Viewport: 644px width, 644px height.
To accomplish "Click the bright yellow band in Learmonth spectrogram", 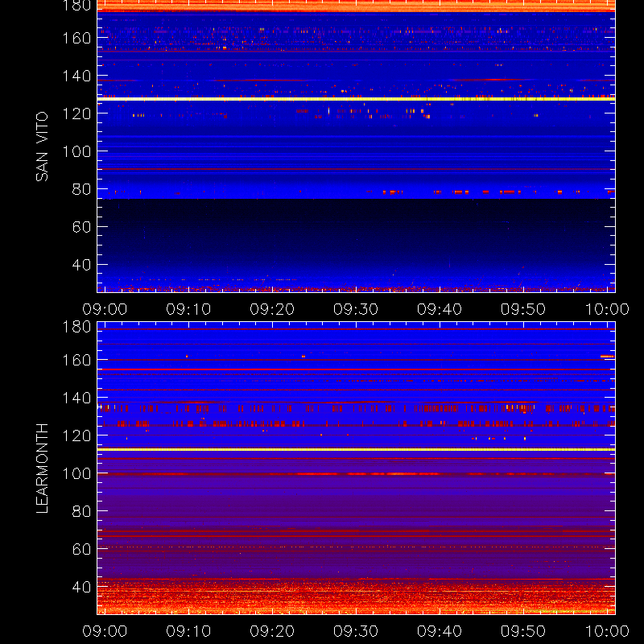I will point(356,450).
